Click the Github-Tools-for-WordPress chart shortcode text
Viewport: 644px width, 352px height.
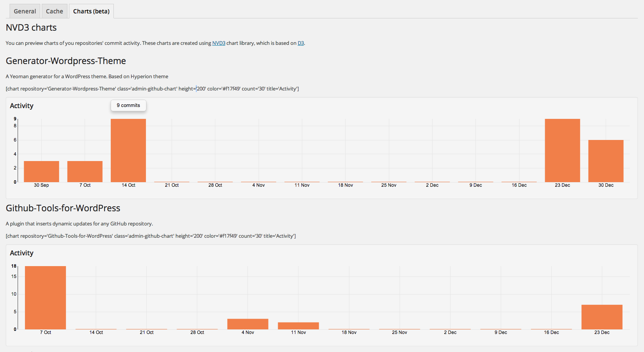coord(151,236)
